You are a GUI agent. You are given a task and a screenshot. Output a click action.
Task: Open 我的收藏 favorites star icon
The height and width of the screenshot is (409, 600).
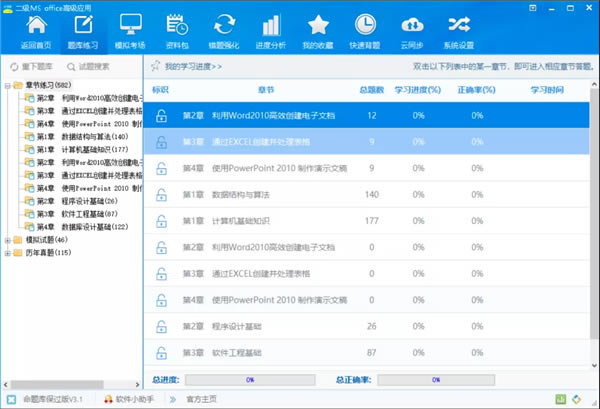pyautogui.click(x=318, y=26)
